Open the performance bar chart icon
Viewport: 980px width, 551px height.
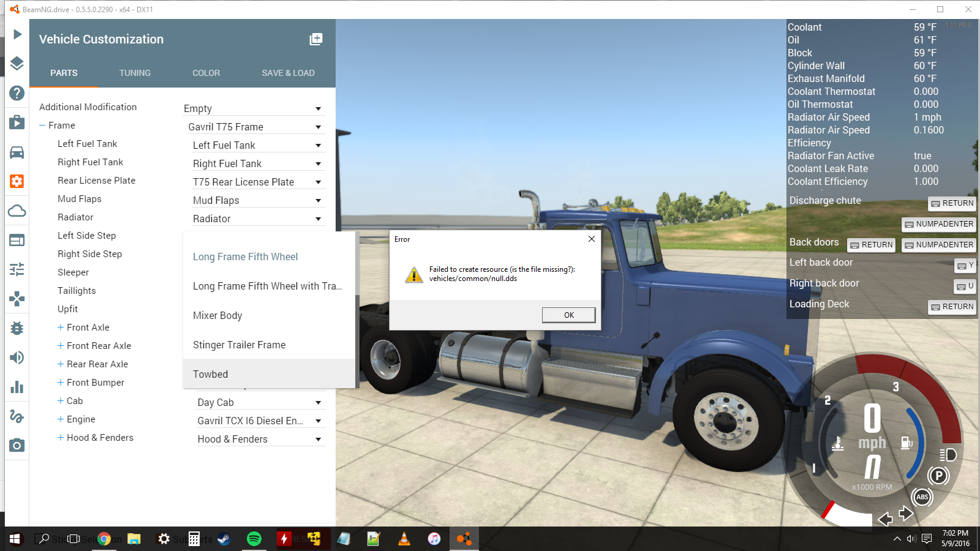(17, 387)
